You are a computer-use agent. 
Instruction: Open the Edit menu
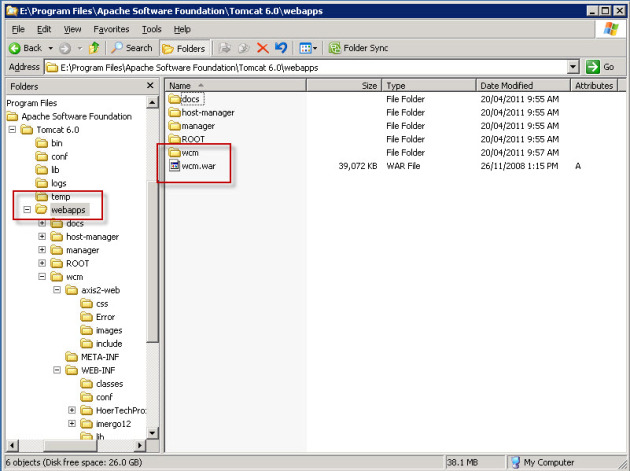(44, 29)
